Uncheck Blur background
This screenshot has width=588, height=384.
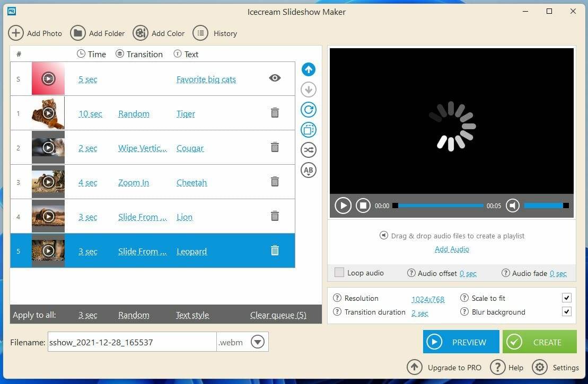coord(567,312)
